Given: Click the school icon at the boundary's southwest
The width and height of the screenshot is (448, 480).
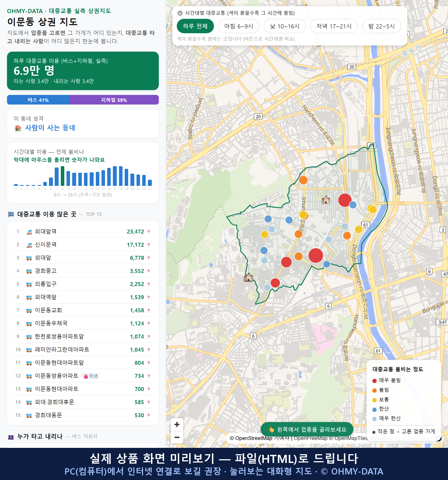Looking at the screenshot, I should tap(248, 277).
